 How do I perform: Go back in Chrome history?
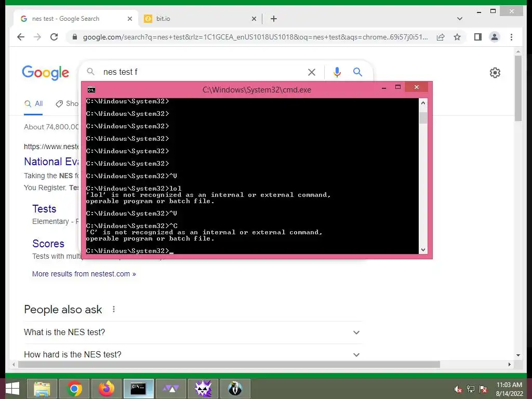[x=21, y=37]
